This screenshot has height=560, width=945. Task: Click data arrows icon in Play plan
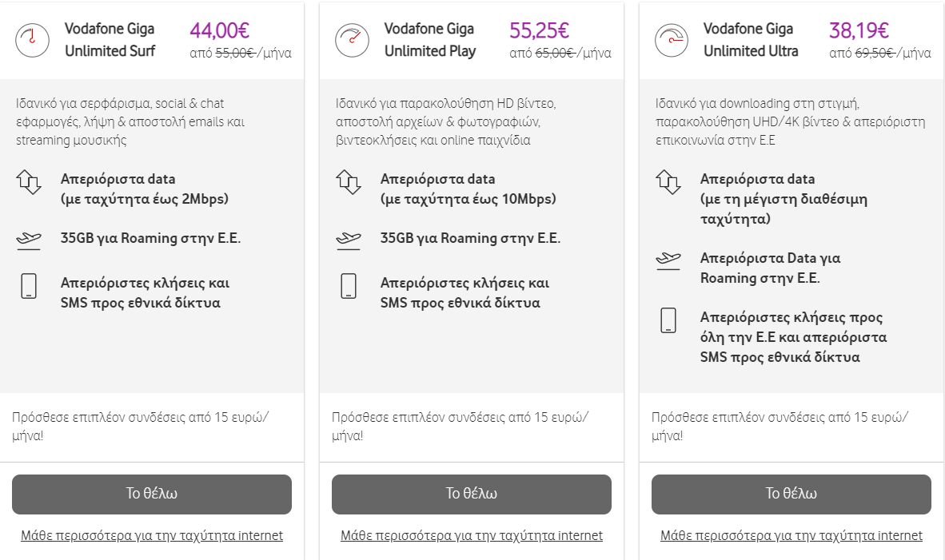[349, 182]
